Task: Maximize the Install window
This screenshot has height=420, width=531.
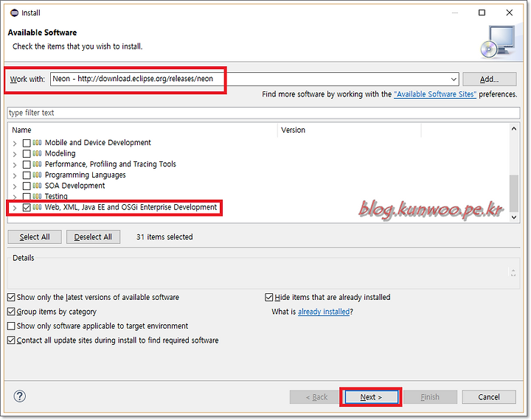Action: click(x=482, y=13)
